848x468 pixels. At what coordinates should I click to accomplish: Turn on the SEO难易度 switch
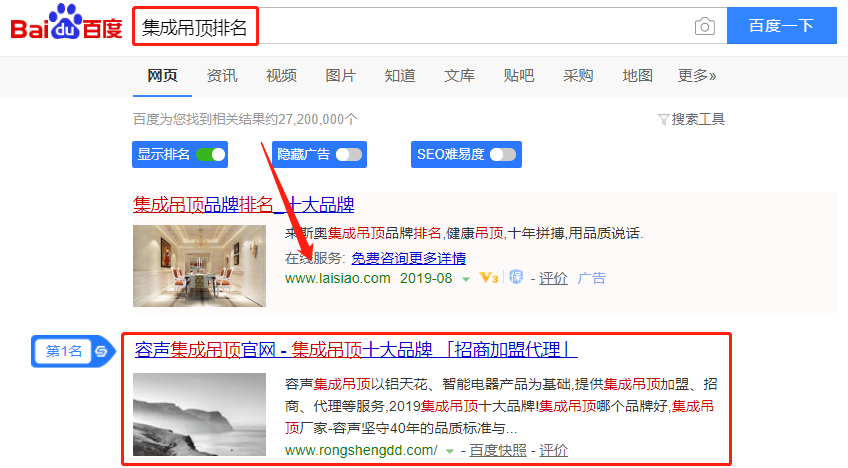pyautogui.click(x=503, y=155)
